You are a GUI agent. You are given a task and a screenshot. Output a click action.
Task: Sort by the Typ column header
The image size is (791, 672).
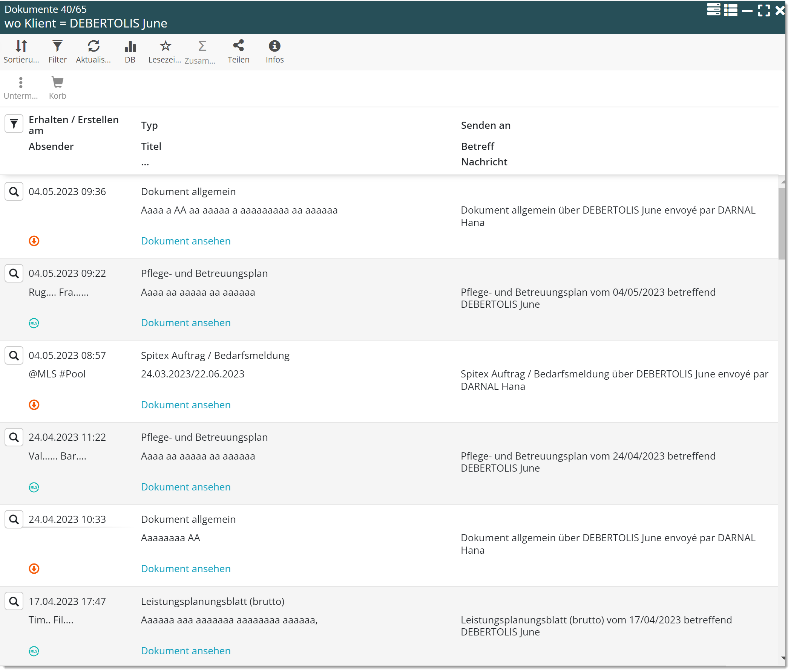click(x=149, y=125)
